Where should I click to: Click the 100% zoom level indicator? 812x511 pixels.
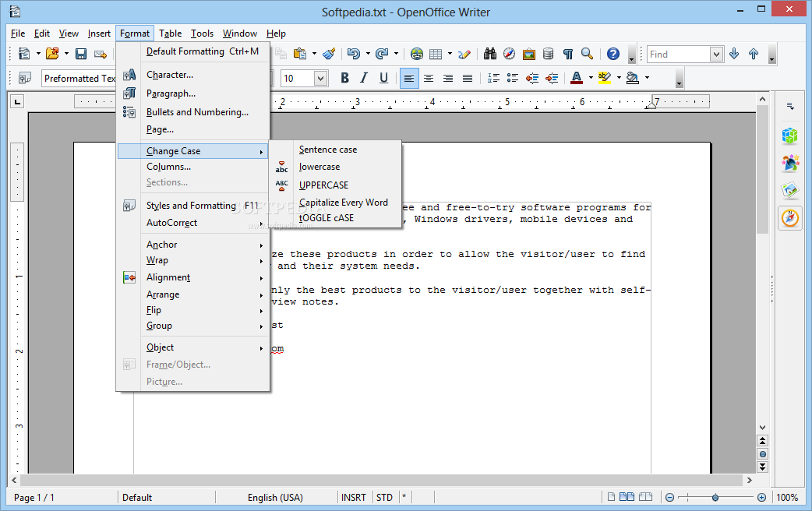(787, 498)
